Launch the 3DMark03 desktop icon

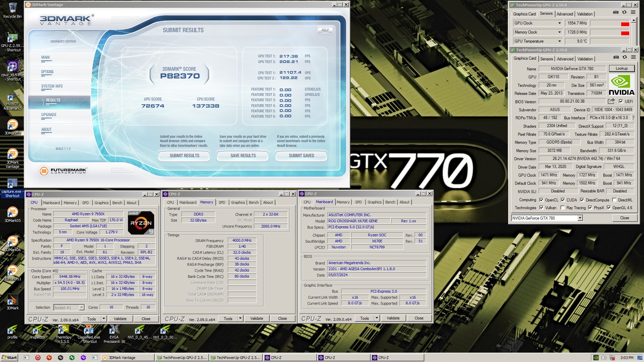[x=12, y=127]
